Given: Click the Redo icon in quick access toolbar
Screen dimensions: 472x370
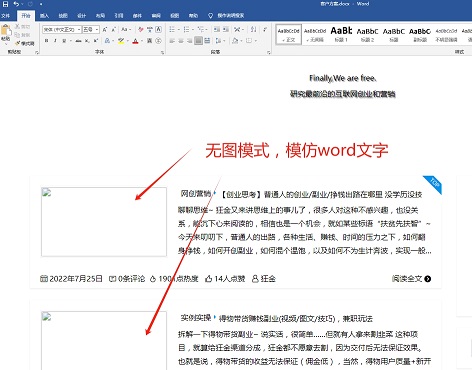Looking at the screenshot, I should (x=30, y=4).
